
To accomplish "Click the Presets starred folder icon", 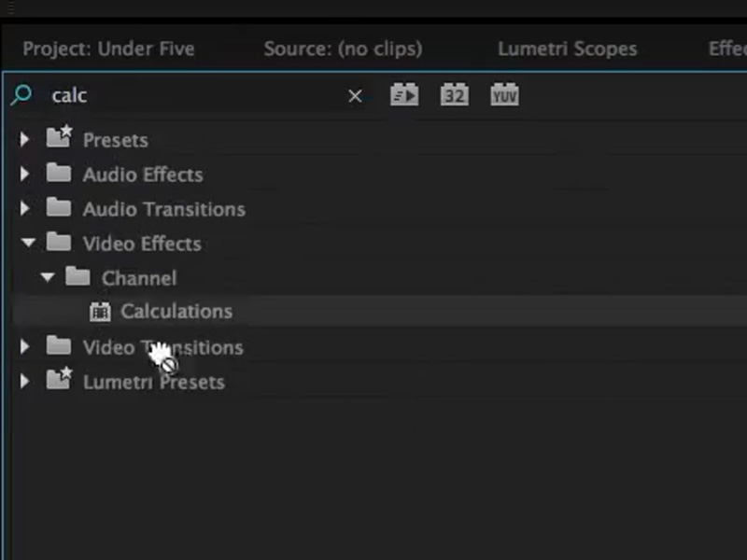I will [59, 136].
